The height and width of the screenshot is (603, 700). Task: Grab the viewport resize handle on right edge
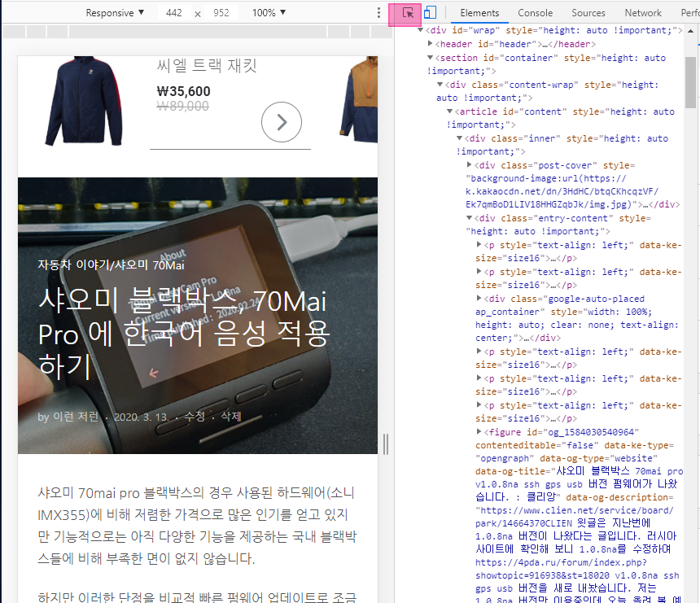click(x=386, y=444)
